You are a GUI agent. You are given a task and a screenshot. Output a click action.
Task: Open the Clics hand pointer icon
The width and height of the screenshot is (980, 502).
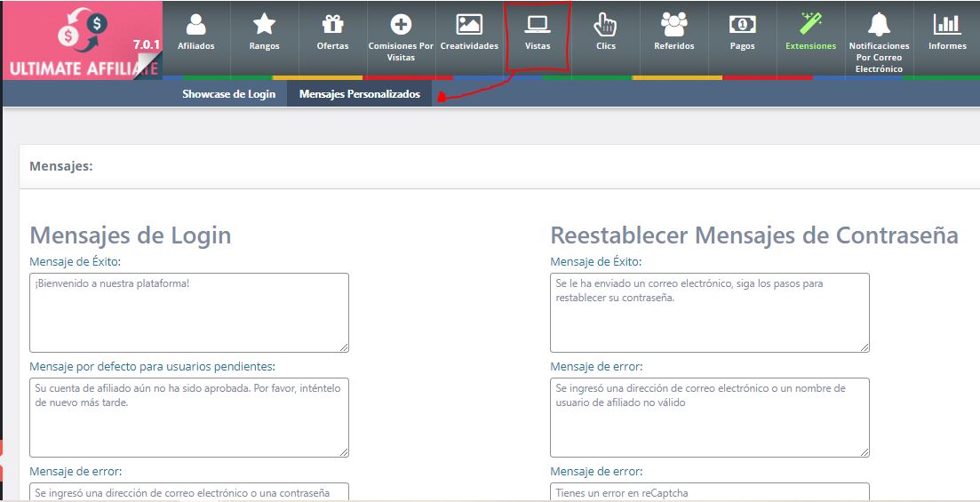pos(606,25)
